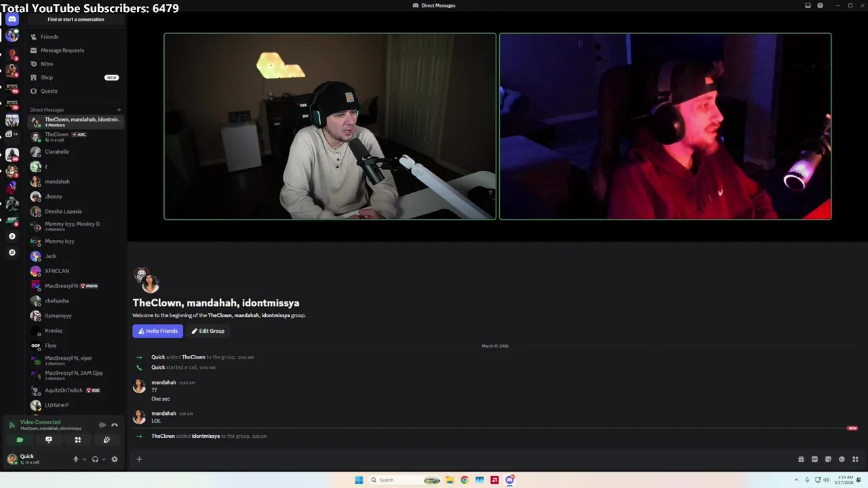This screenshot has width=868, height=488.
Task: Click the message attachment plus button
Action: point(139,459)
